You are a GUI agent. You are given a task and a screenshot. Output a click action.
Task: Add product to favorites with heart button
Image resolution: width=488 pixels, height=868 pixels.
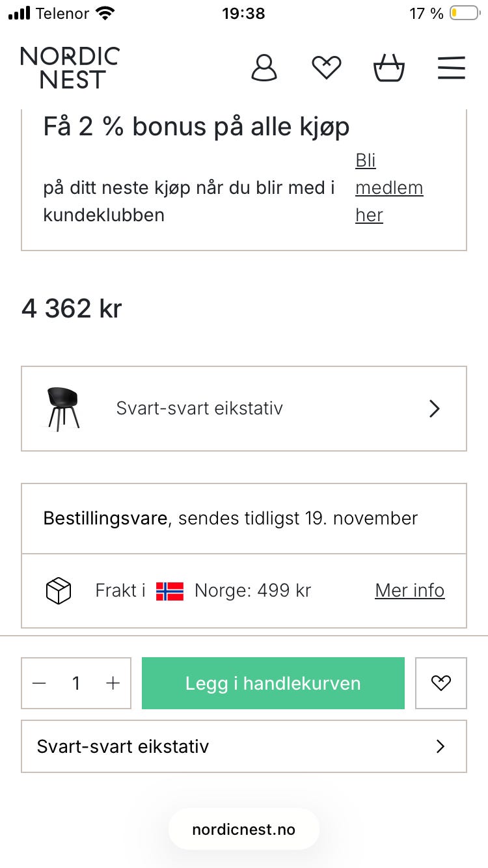441,683
